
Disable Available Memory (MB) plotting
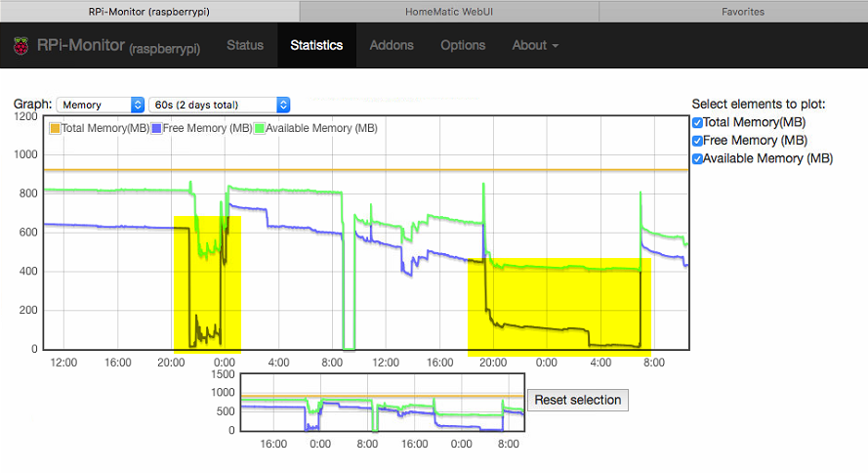pyautogui.click(x=697, y=158)
